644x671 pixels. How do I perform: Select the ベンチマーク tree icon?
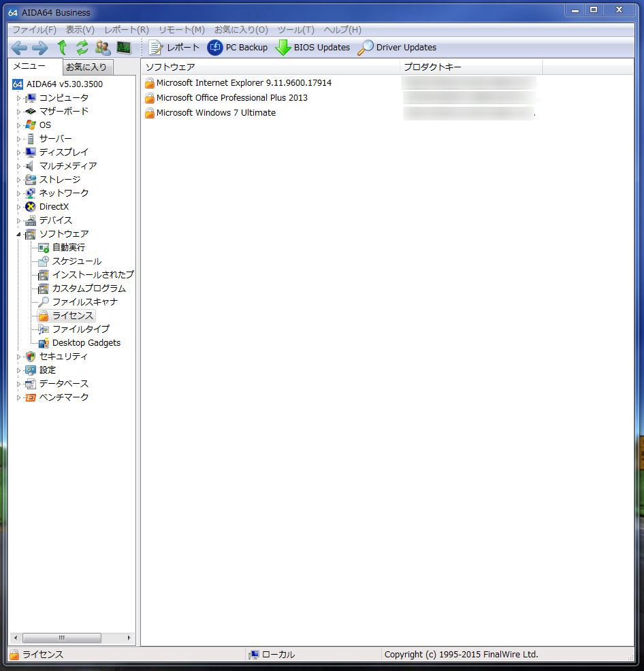tap(31, 397)
